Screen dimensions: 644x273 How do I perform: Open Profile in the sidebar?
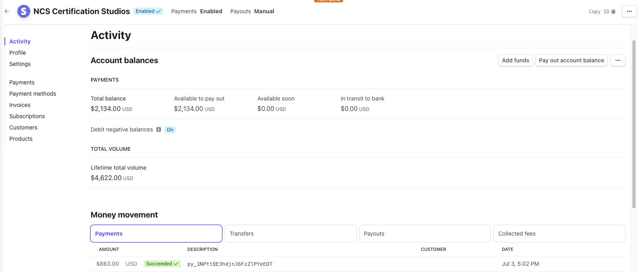coord(18,53)
